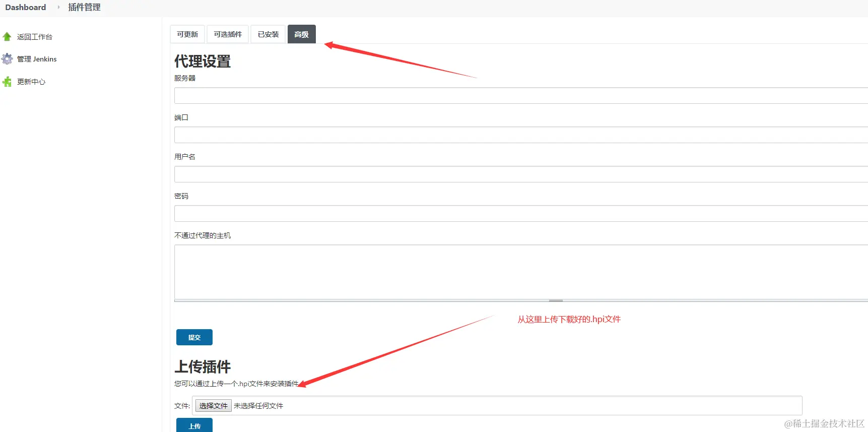The height and width of the screenshot is (432, 868).
Task: Click the 文件: label
Action: 182,406
